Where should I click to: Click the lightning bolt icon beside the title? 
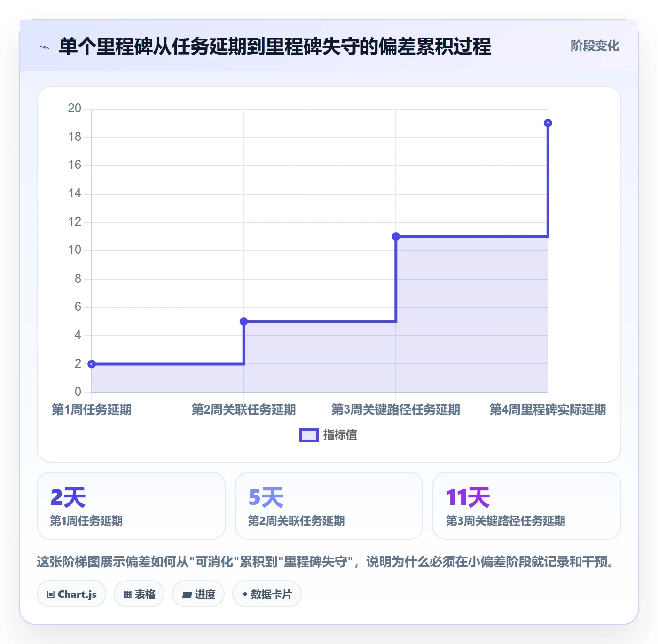click(45, 47)
